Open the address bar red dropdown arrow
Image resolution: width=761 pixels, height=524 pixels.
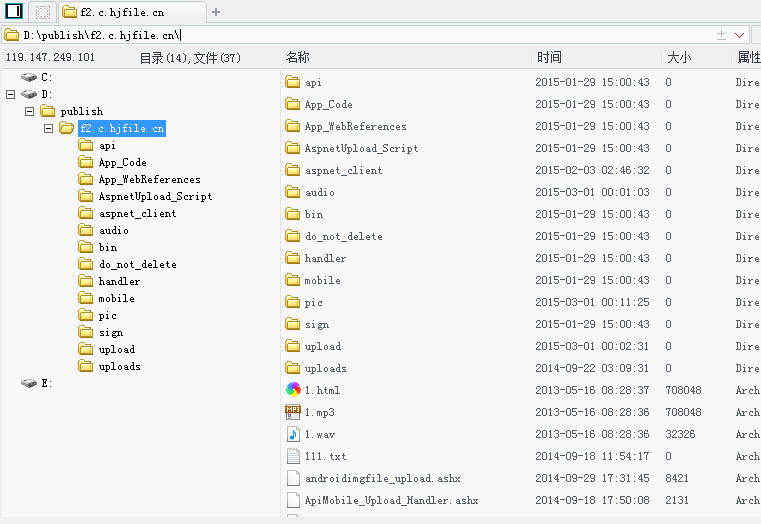[x=739, y=35]
